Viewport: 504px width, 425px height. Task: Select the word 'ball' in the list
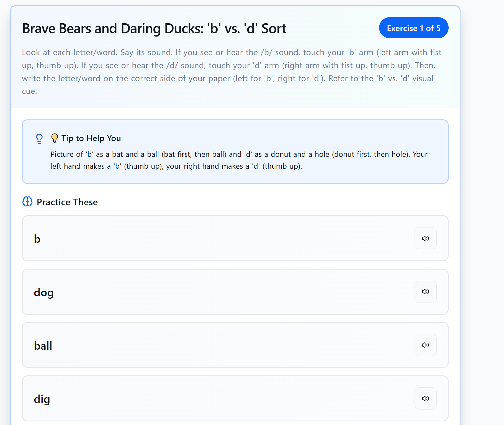[x=43, y=346]
